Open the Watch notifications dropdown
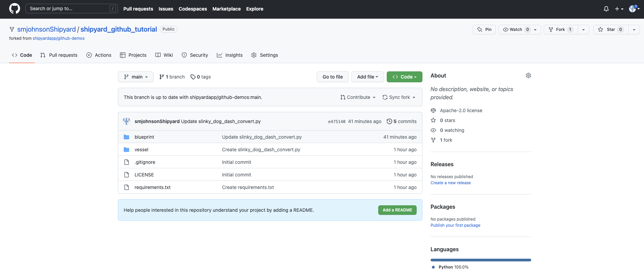 click(x=520, y=30)
